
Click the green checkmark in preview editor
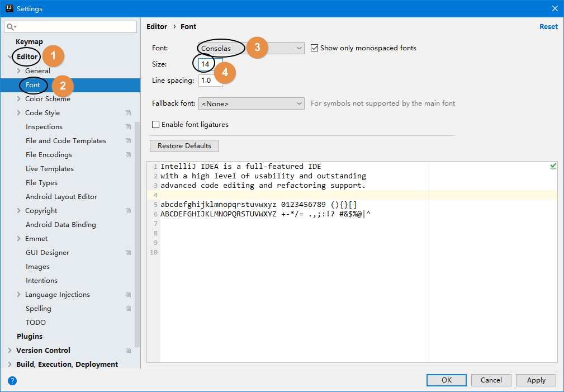[553, 167]
